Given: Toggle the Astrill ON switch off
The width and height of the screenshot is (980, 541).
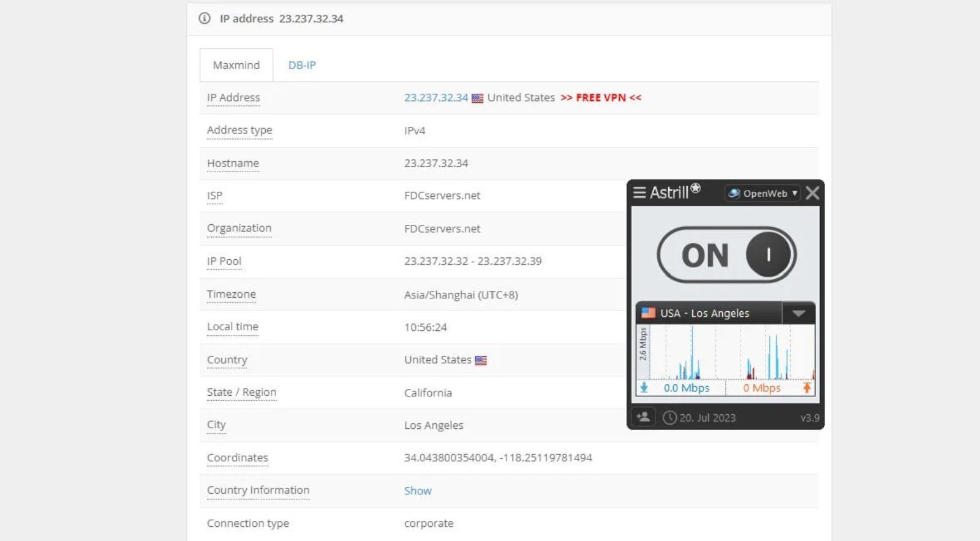Looking at the screenshot, I should pyautogui.click(x=727, y=255).
